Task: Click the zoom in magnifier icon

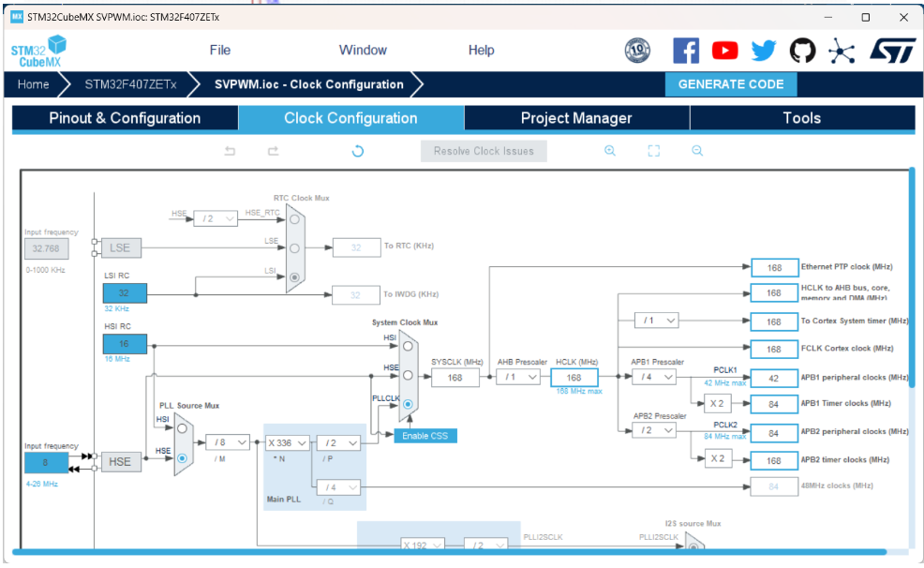Action: click(x=610, y=151)
